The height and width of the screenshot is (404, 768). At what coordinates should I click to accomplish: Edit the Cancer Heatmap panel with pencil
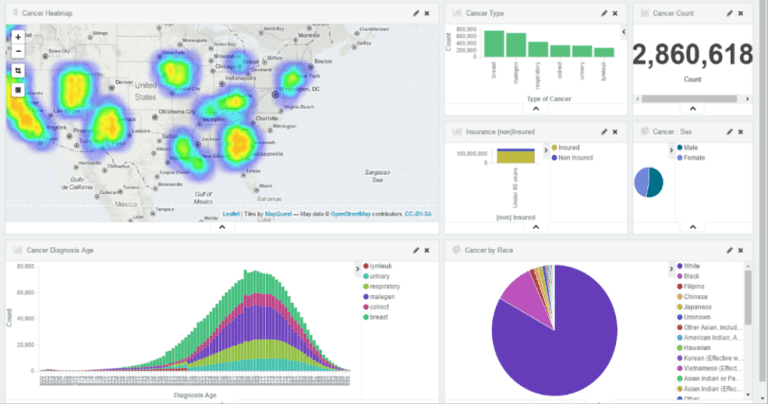pos(414,13)
